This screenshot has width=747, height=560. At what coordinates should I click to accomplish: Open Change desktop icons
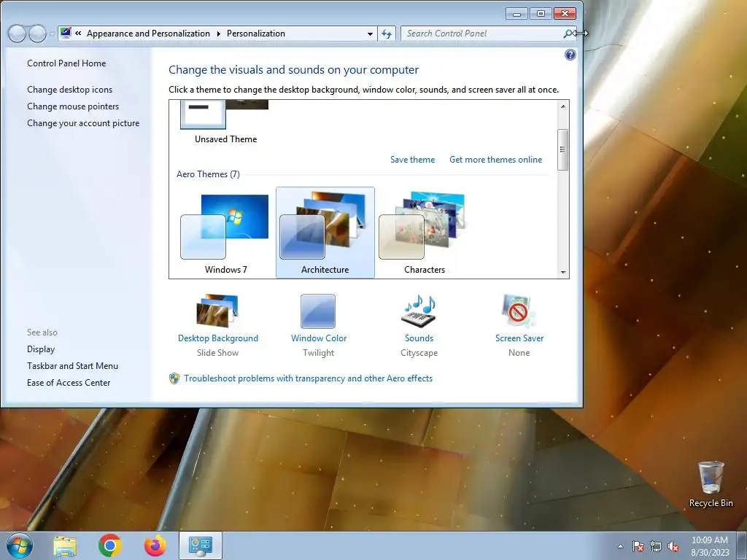pos(69,90)
